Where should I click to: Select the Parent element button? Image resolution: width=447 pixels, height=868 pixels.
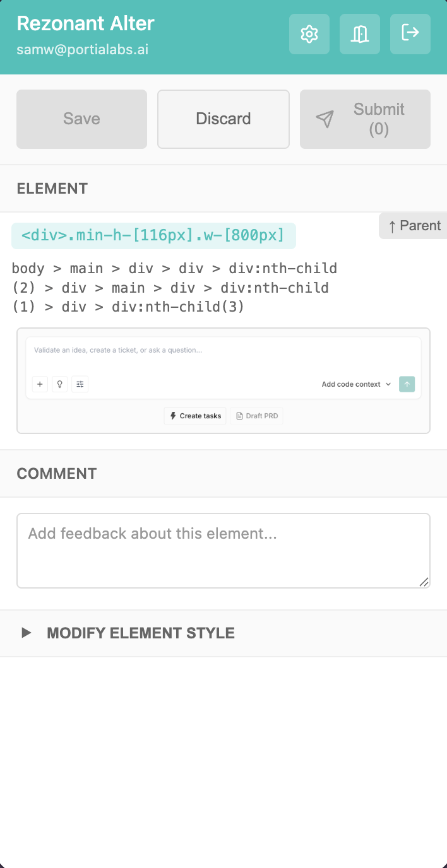coord(414,226)
